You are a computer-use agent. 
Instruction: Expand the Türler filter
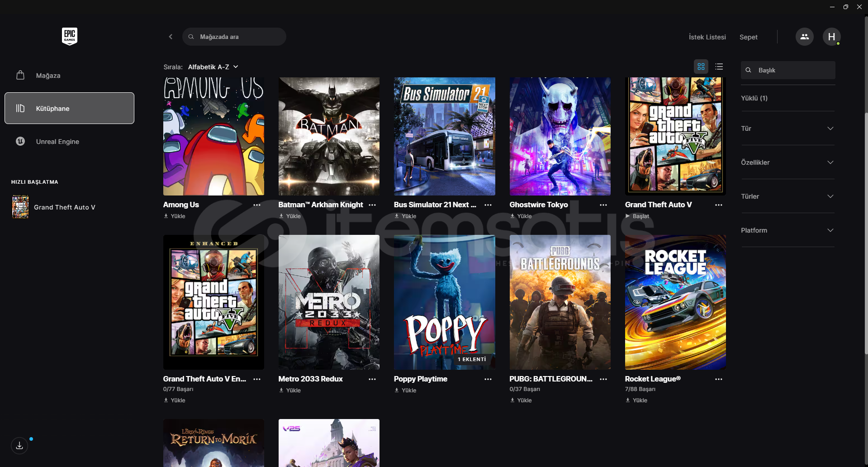787,196
